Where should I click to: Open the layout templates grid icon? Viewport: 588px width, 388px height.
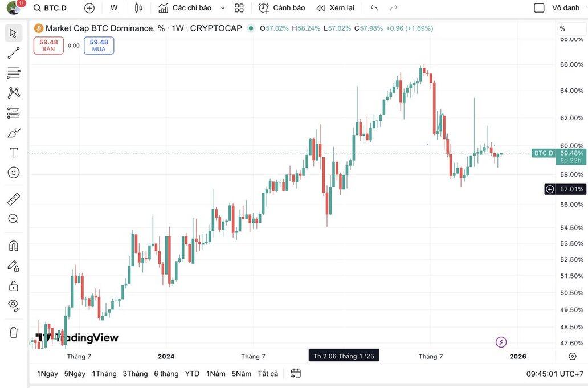239,8
